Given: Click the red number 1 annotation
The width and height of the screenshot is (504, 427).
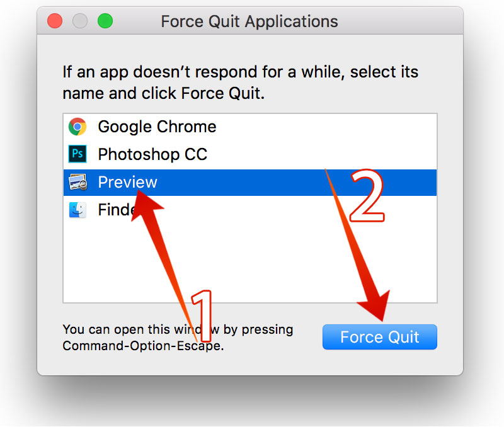Looking at the screenshot, I should click(202, 316).
